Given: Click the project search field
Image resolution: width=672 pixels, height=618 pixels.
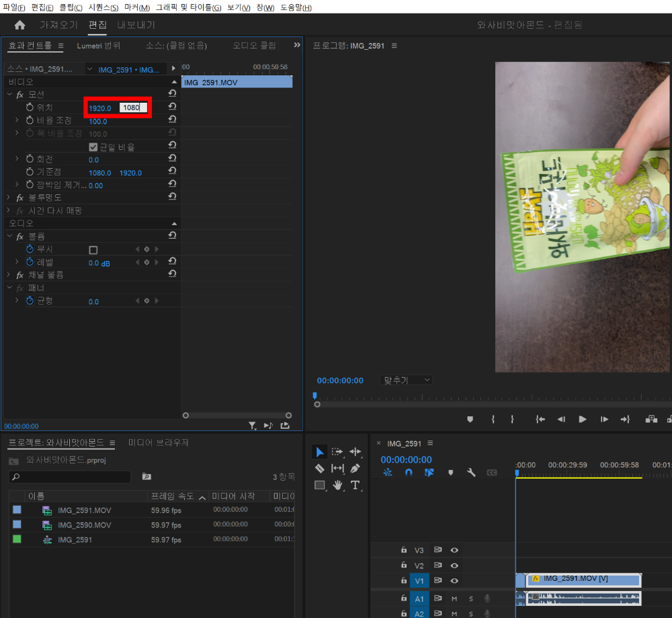Looking at the screenshot, I should click(70, 477).
